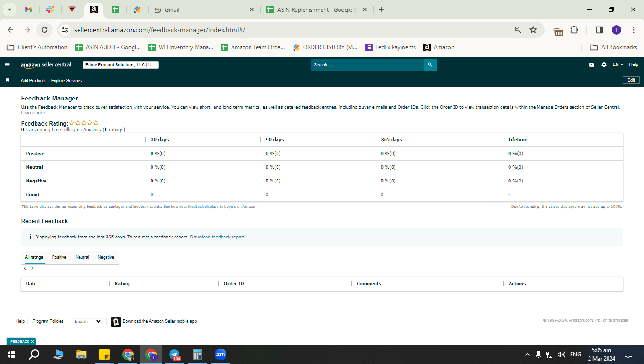Click Explore Services in navigation bar

click(x=66, y=81)
